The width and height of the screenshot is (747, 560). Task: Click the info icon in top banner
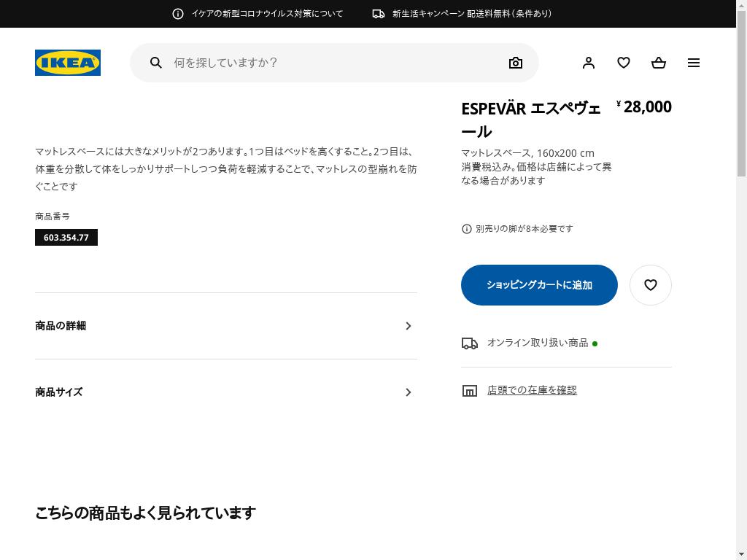click(x=178, y=14)
